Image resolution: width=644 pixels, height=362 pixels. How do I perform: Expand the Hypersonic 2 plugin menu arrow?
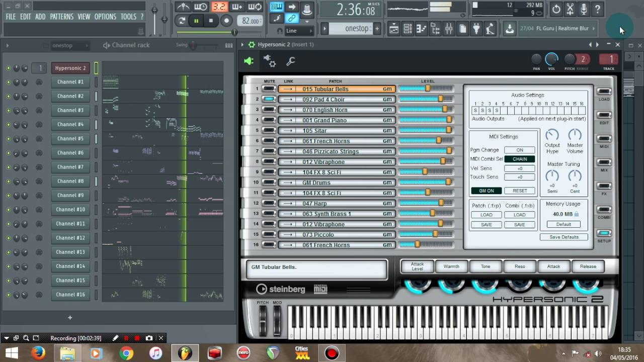(243, 45)
